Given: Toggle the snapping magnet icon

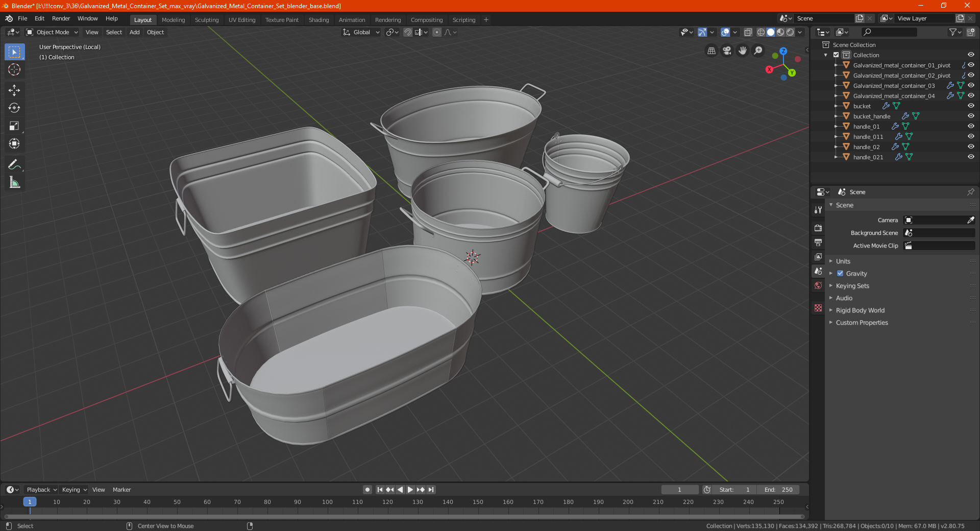Looking at the screenshot, I should coord(408,32).
